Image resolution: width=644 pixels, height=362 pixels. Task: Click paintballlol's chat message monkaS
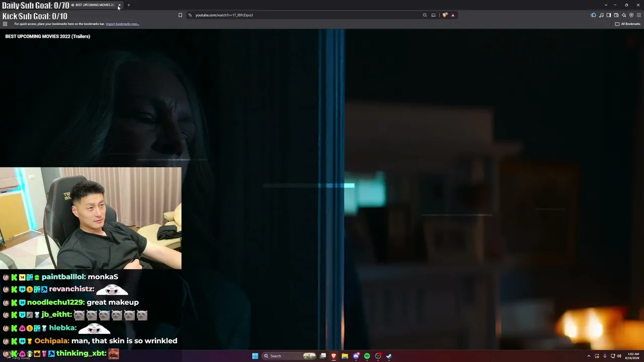click(103, 277)
